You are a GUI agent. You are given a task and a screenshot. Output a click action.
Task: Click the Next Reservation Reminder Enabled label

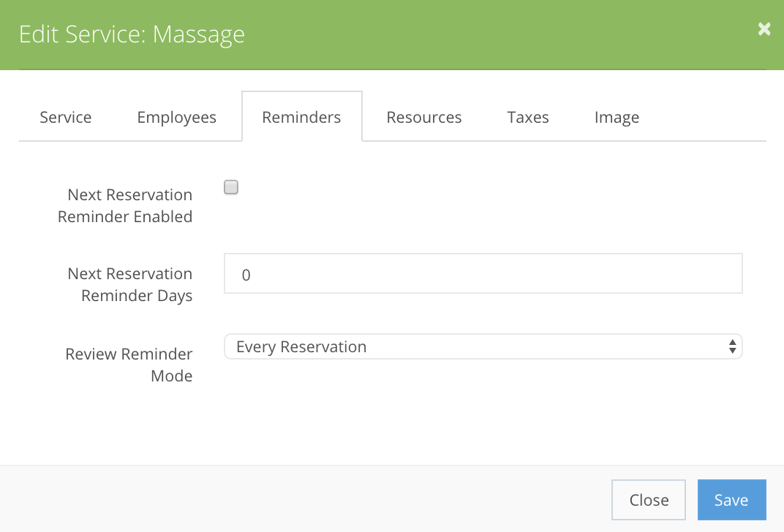[125, 205]
